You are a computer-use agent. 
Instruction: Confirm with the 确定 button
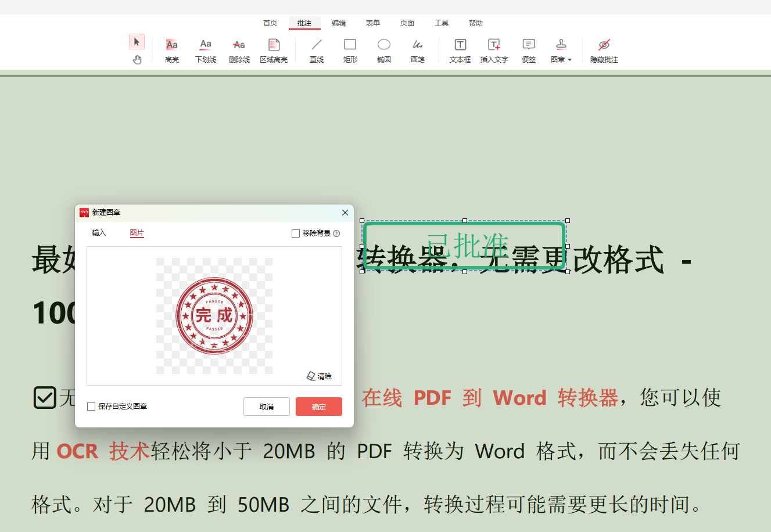pyautogui.click(x=319, y=407)
